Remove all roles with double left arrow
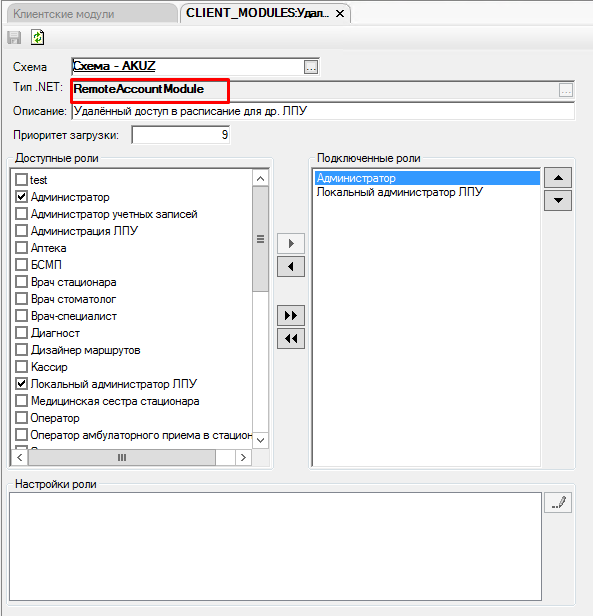593x616 pixels. tap(291, 339)
